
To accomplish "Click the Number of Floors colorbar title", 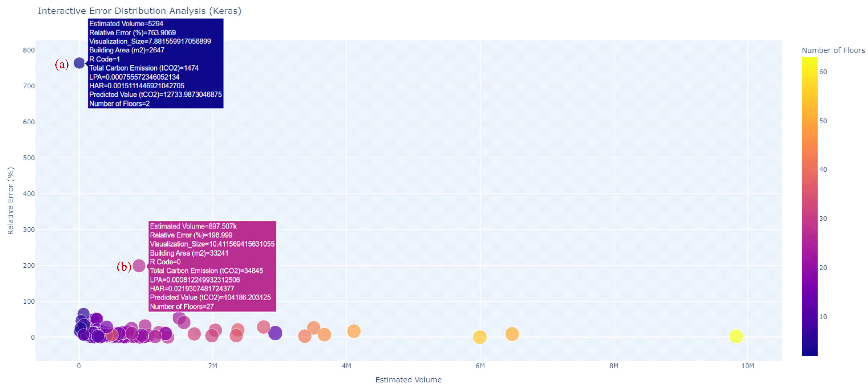I will (x=833, y=50).
